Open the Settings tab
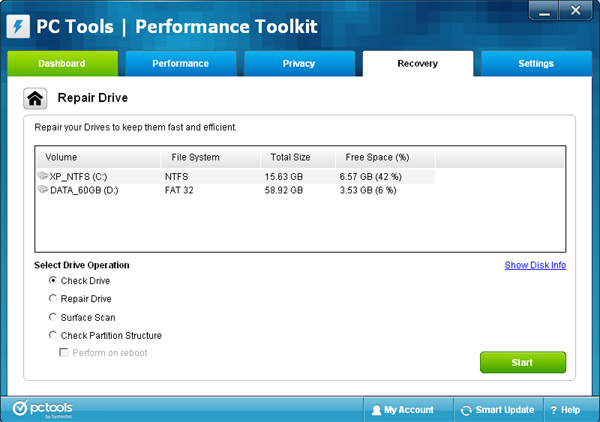 point(535,64)
